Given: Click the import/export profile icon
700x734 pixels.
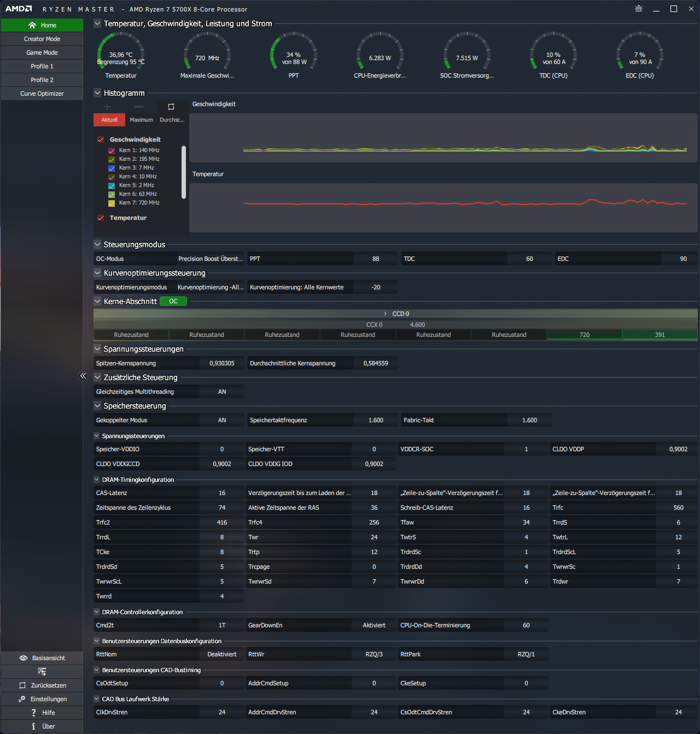Looking at the screenshot, I should [x=42, y=672].
